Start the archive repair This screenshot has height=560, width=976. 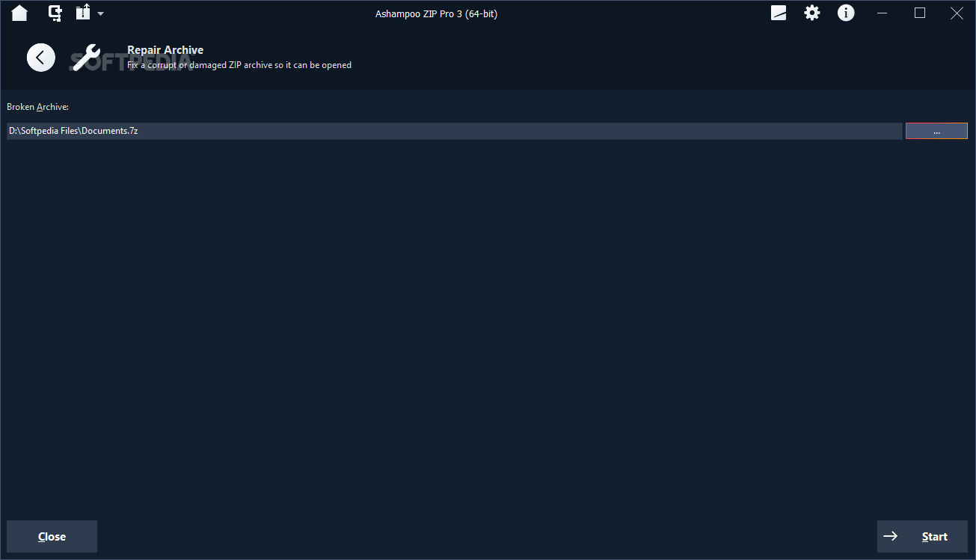(923, 537)
